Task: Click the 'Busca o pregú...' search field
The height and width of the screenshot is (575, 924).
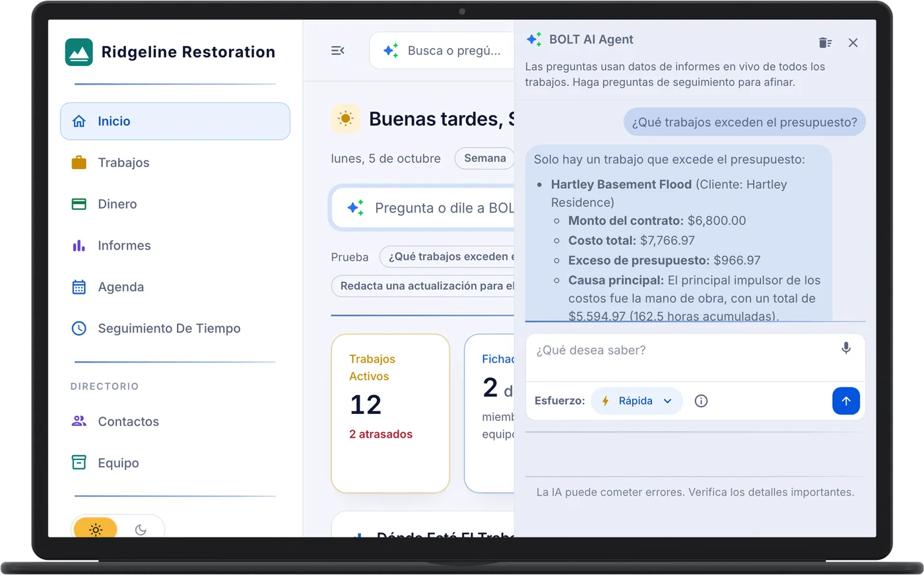Action: [442, 50]
